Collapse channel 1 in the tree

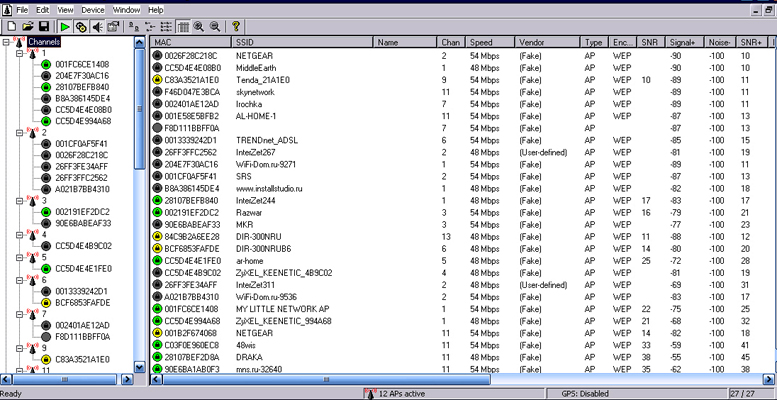pyautogui.click(x=19, y=53)
